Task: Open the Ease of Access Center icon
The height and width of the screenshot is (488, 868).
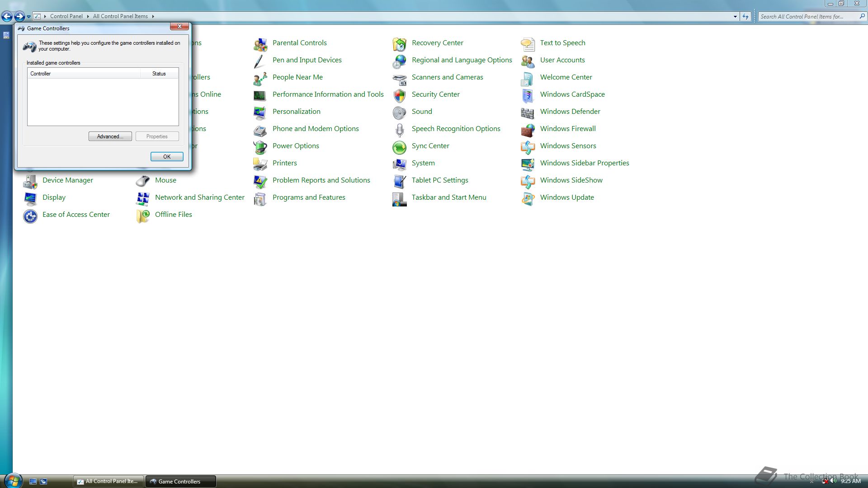Action: click(30, 216)
